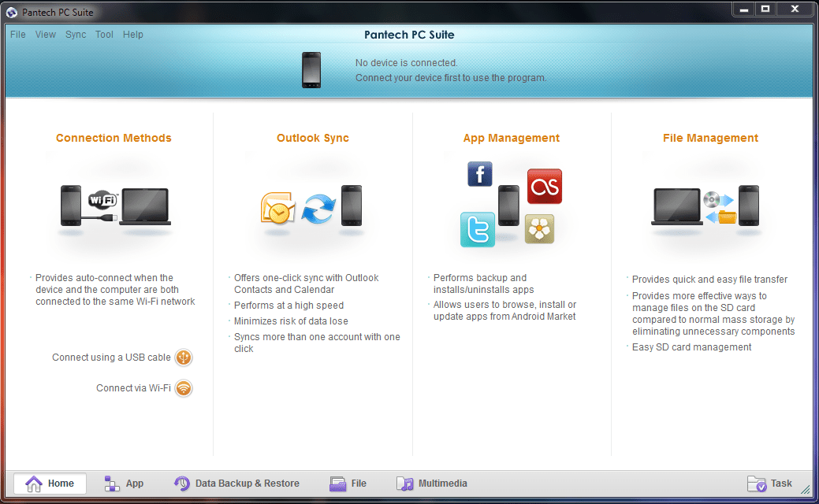
Task: Open the Sync menu
Action: [76, 35]
